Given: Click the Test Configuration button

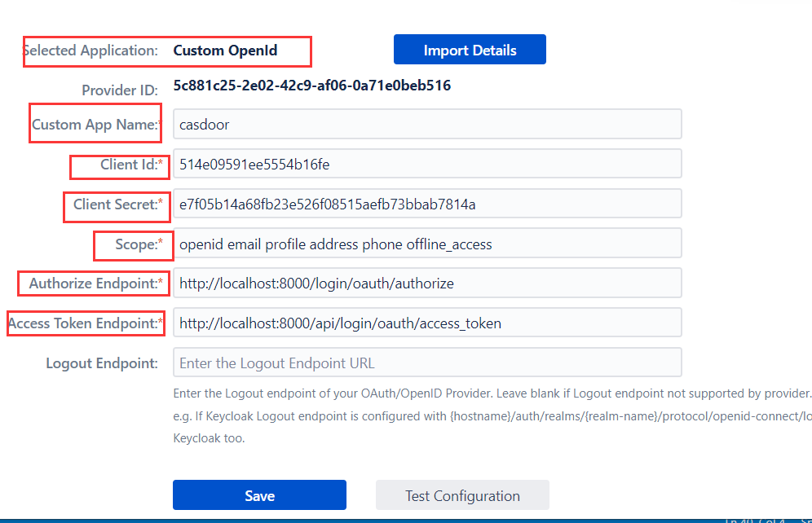Looking at the screenshot, I should pyautogui.click(x=462, y=494).
